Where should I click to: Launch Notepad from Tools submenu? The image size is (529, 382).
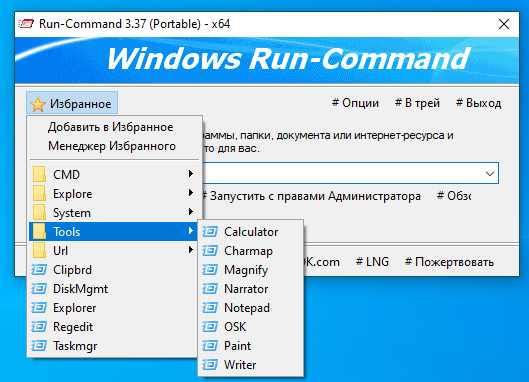(251, 307)
